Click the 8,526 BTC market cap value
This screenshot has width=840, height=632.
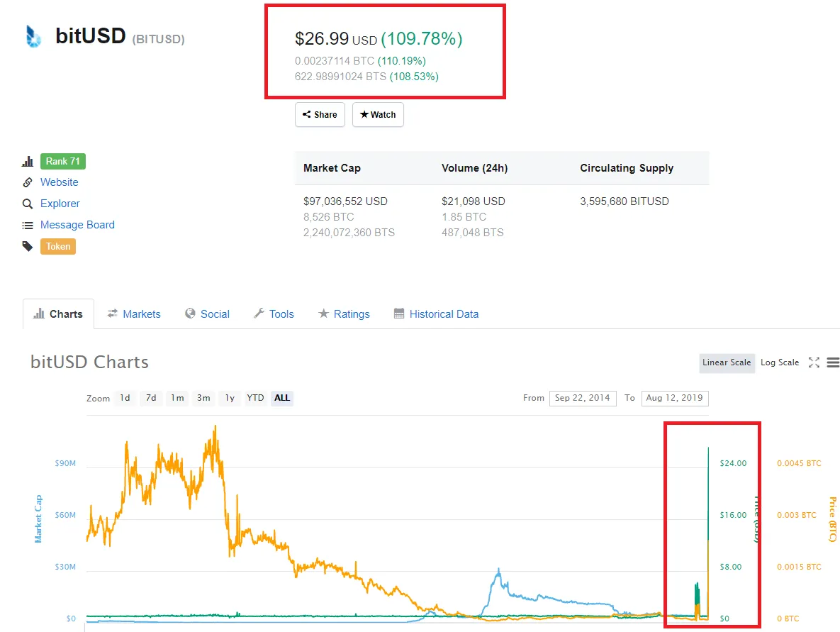(x=329, y=217)
